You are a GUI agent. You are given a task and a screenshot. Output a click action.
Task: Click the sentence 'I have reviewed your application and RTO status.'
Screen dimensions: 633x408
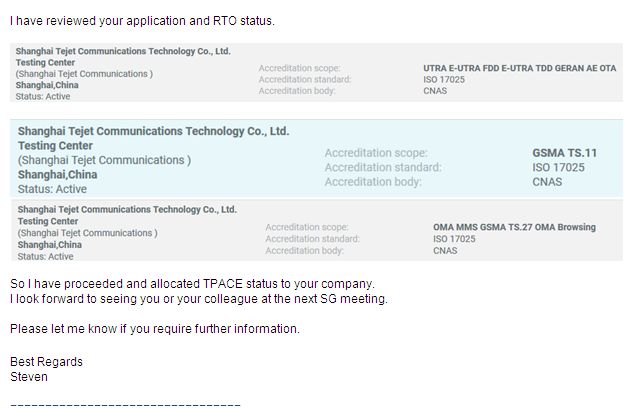(142, 21)
